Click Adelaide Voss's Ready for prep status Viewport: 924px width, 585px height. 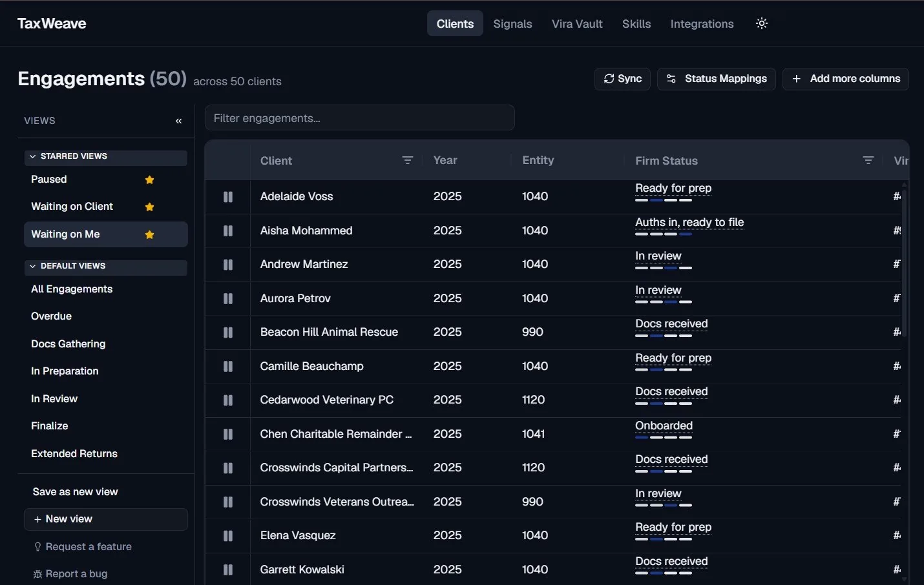(x=673, y=188)
